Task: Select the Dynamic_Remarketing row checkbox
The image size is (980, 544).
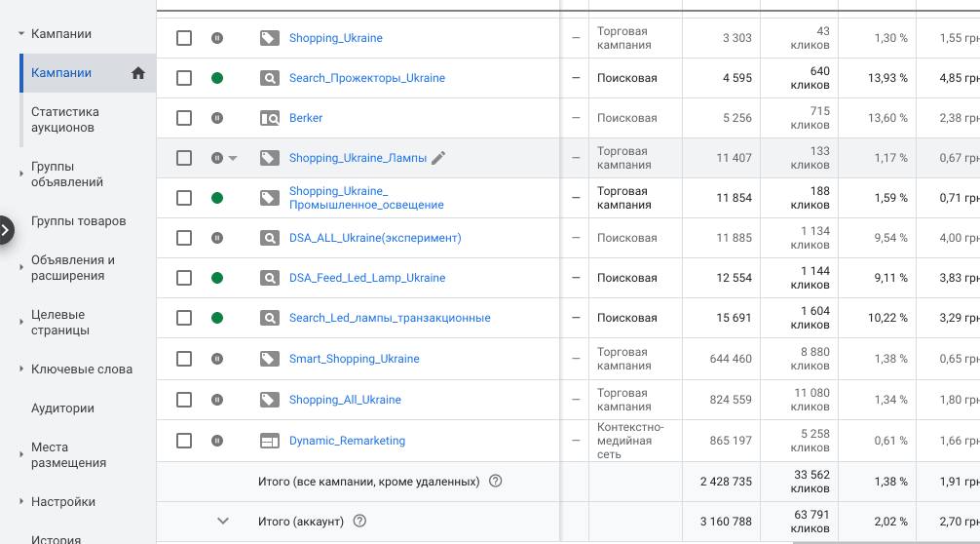Action: (184, 441)
